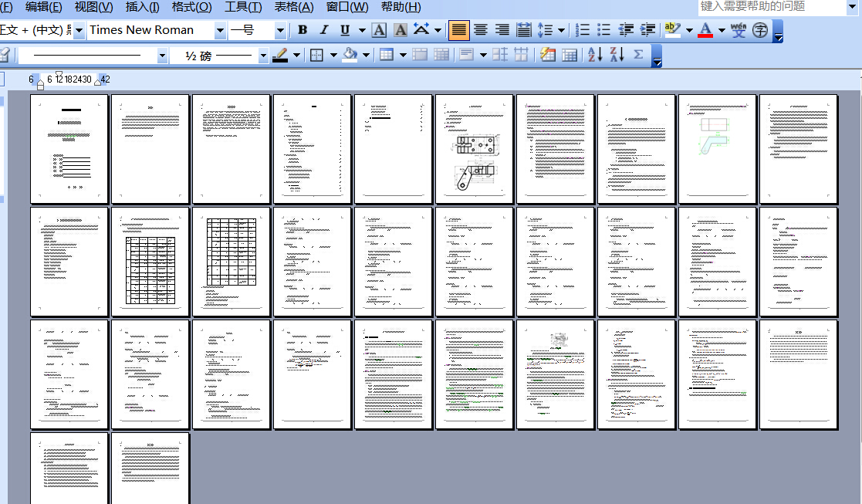Image resolution: width=862 pixels, height=504 pixels.
Task: Open 帮助(H) menu
Action: pyautogui.click(x=401, y=7)
